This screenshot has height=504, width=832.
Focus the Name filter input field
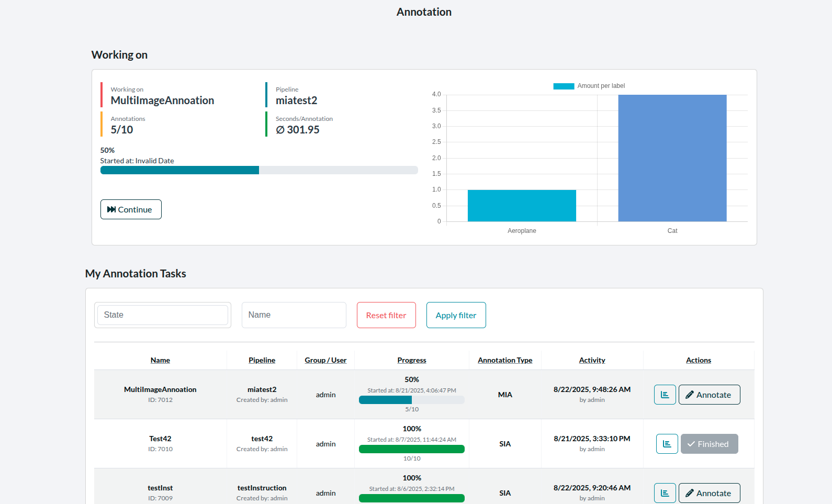[294, 315]
